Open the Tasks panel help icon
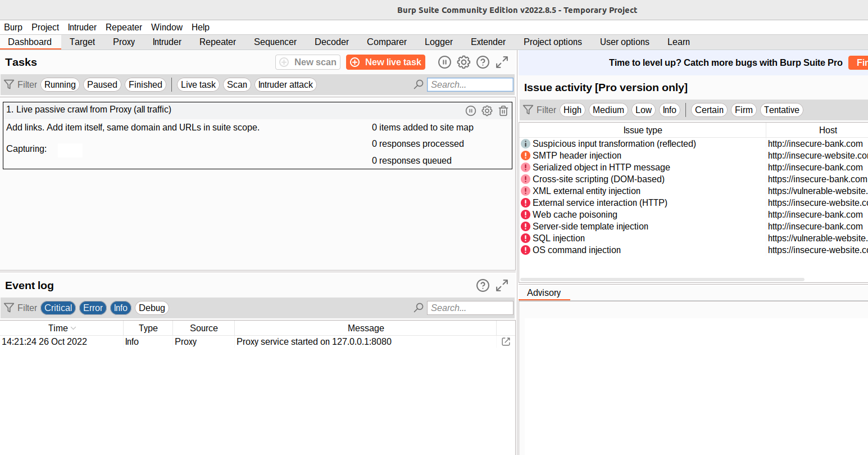The image size is (868, 455). 483,62
